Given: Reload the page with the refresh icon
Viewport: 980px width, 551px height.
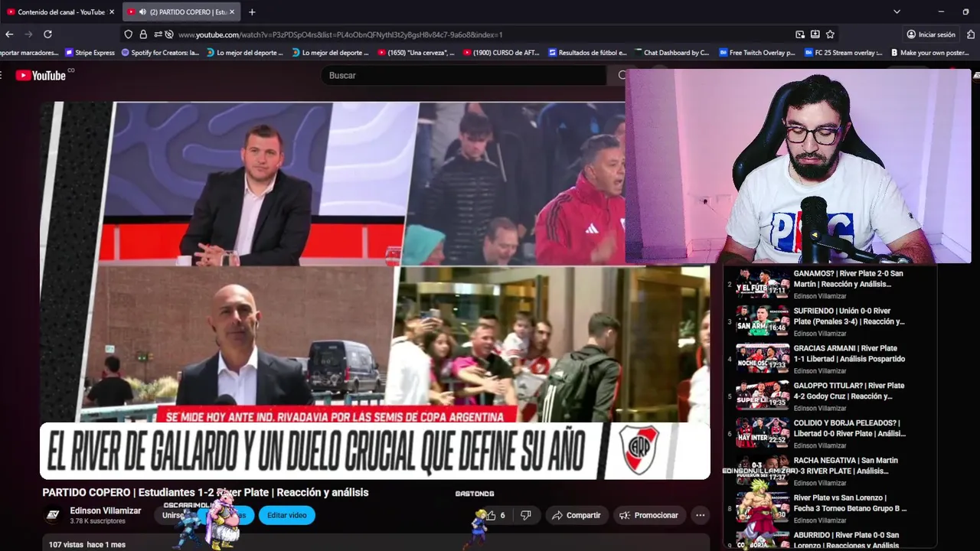Looking at the screenshot, I should [x=47, y=34].
